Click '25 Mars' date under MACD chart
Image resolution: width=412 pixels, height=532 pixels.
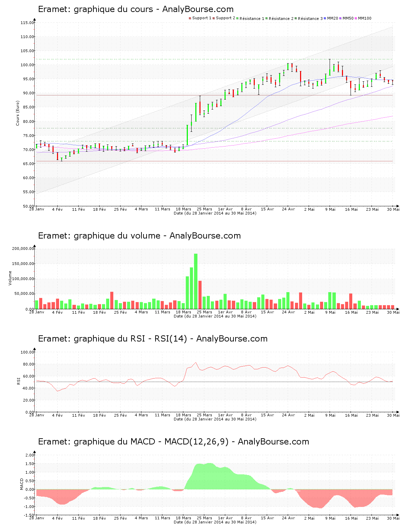(204, 518)
